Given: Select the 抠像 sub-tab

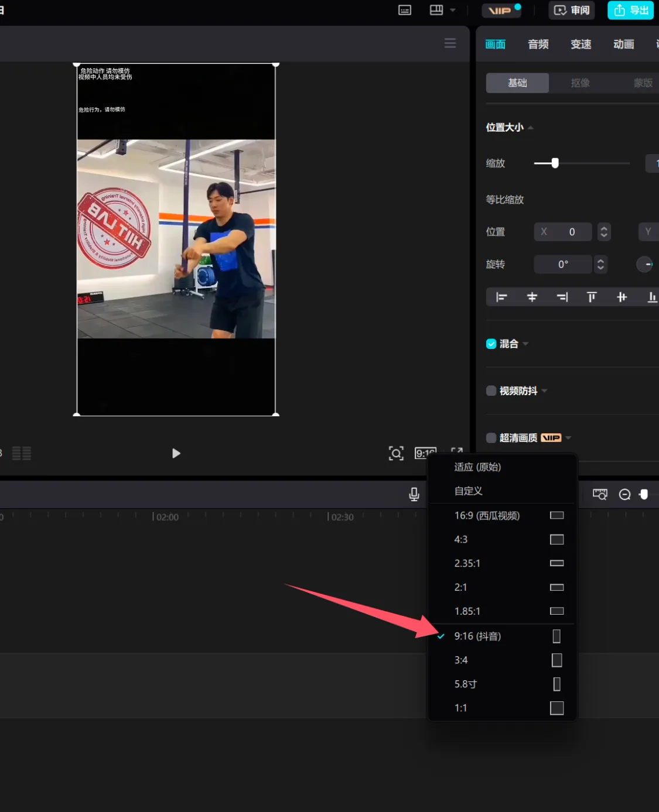Looking at the screenshot, I should 581,83.
